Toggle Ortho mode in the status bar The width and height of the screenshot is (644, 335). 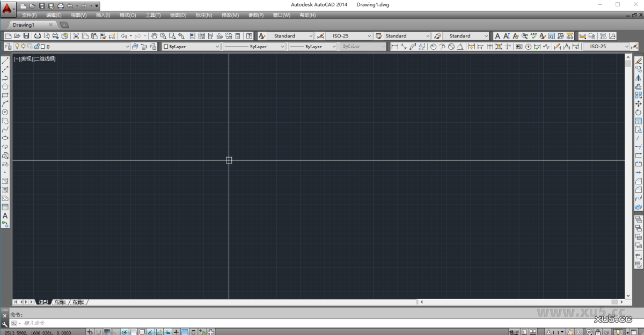tap(114, 331)
